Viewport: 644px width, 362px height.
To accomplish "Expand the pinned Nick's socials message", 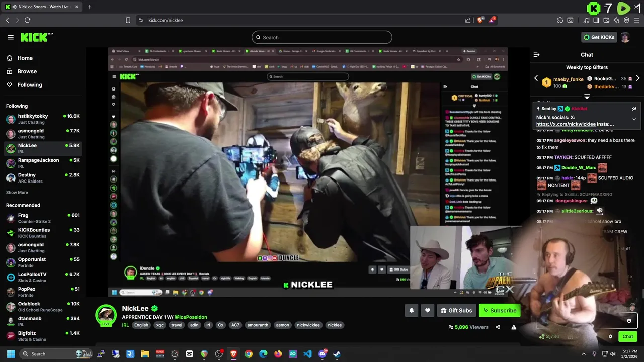I will click(x=634, y=119).
